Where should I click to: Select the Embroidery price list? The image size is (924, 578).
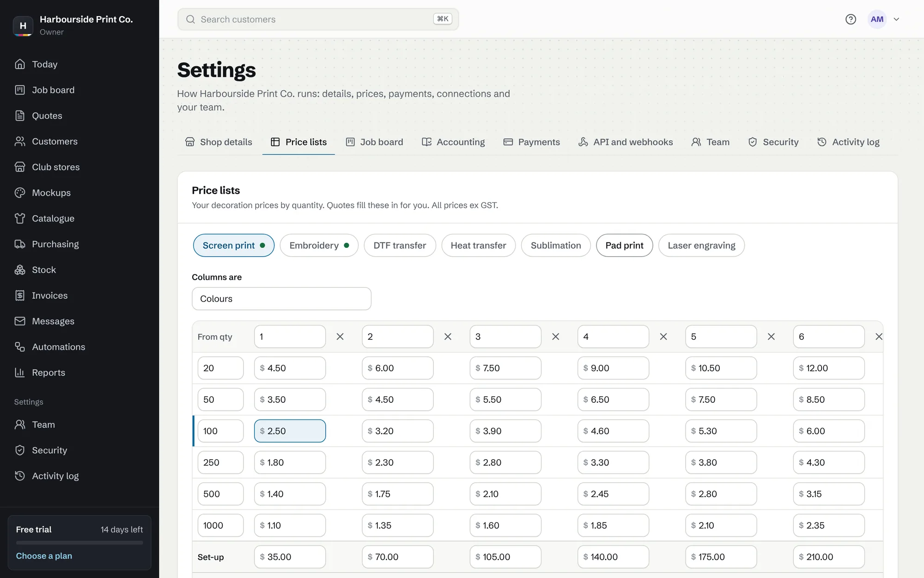pyautogui.click(x=319, y=246)
